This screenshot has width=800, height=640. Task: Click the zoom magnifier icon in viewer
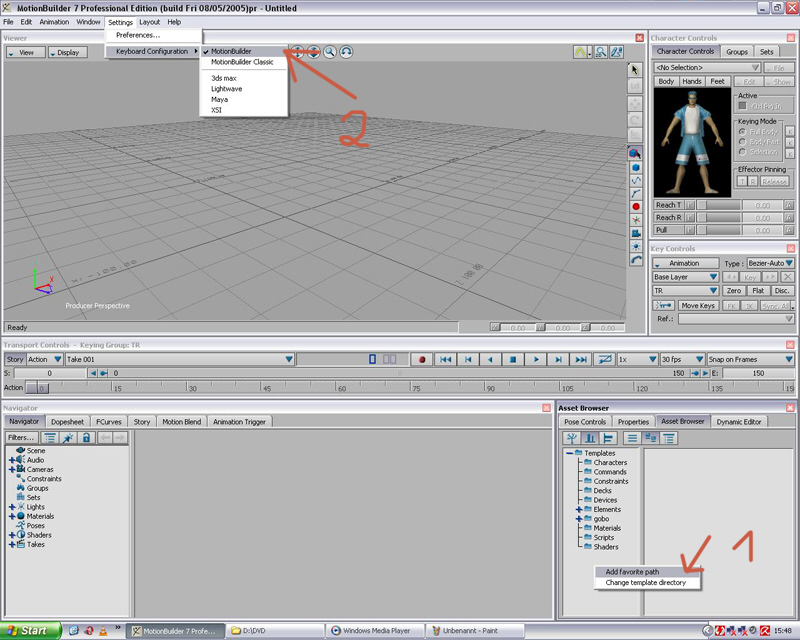click(x=329, y=51)
